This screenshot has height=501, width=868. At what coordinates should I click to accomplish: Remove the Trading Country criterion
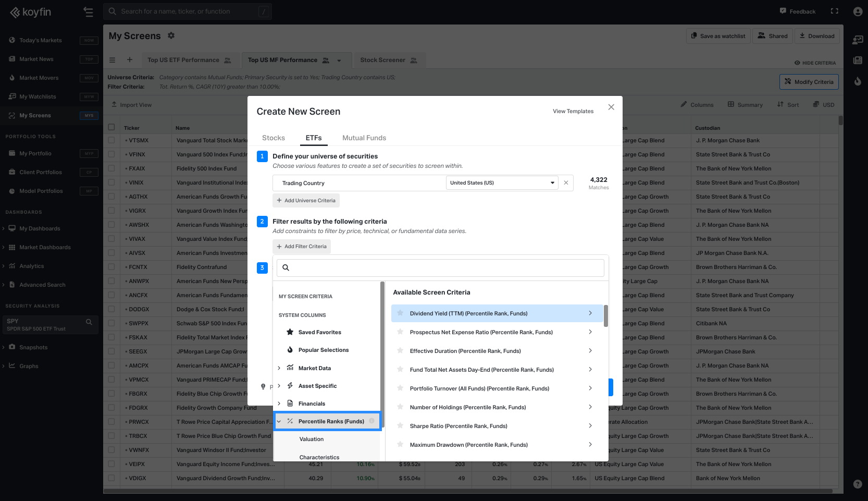pos(566,183)
